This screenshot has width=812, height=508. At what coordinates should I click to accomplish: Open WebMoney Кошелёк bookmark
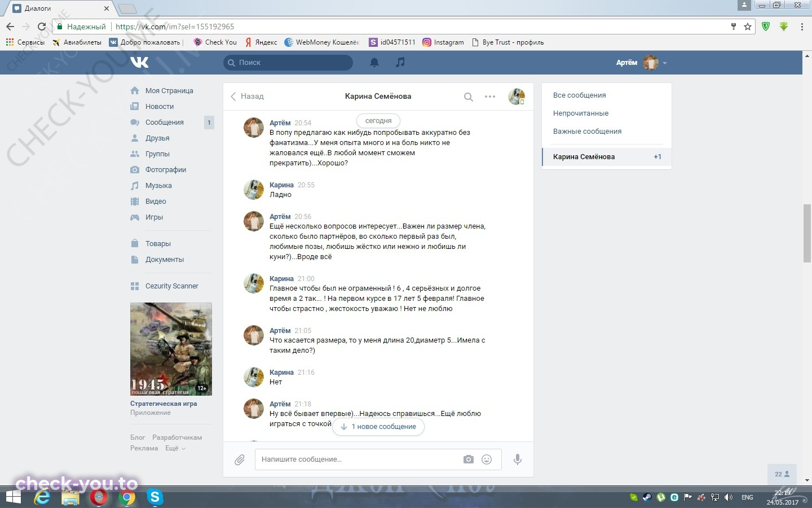pos(322,42)
